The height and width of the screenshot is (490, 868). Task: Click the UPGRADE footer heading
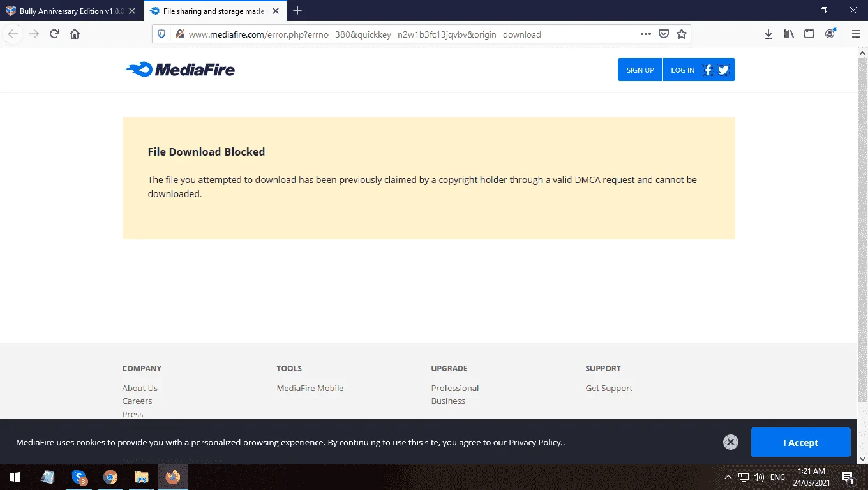coord(449,368)
